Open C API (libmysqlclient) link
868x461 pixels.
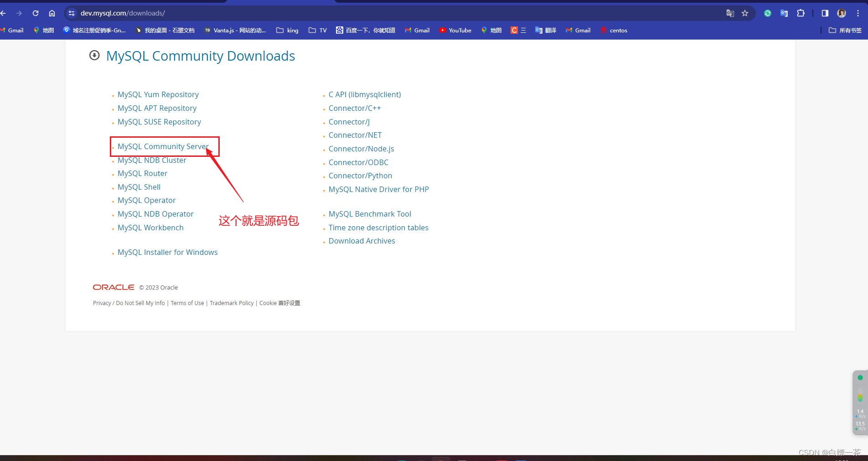point(365,94)
